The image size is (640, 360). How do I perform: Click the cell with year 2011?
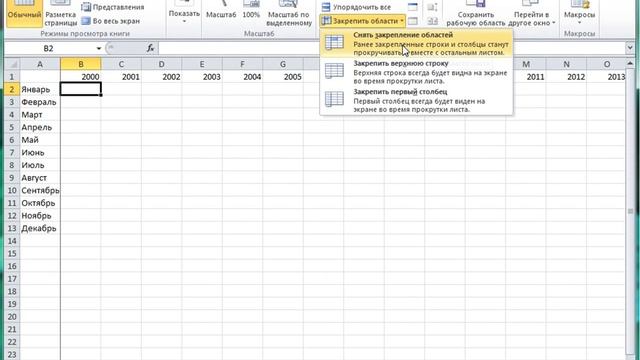pos(526,77)
